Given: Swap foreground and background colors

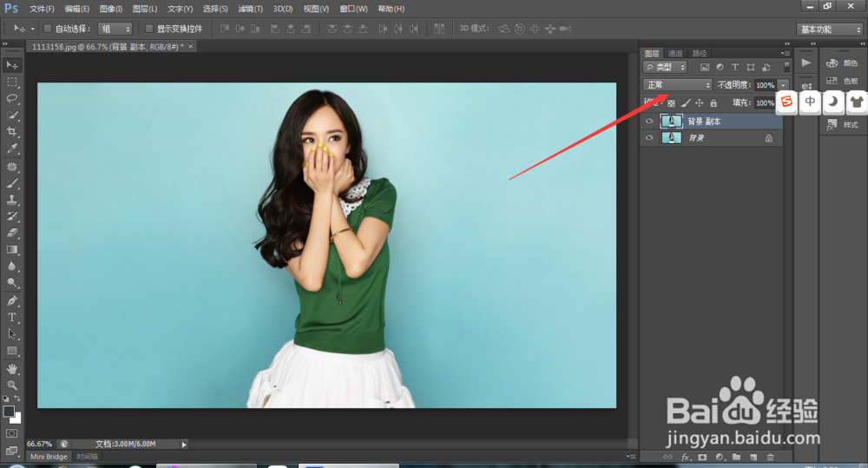Looking at the screenshot, I should [x=17, y=399].
